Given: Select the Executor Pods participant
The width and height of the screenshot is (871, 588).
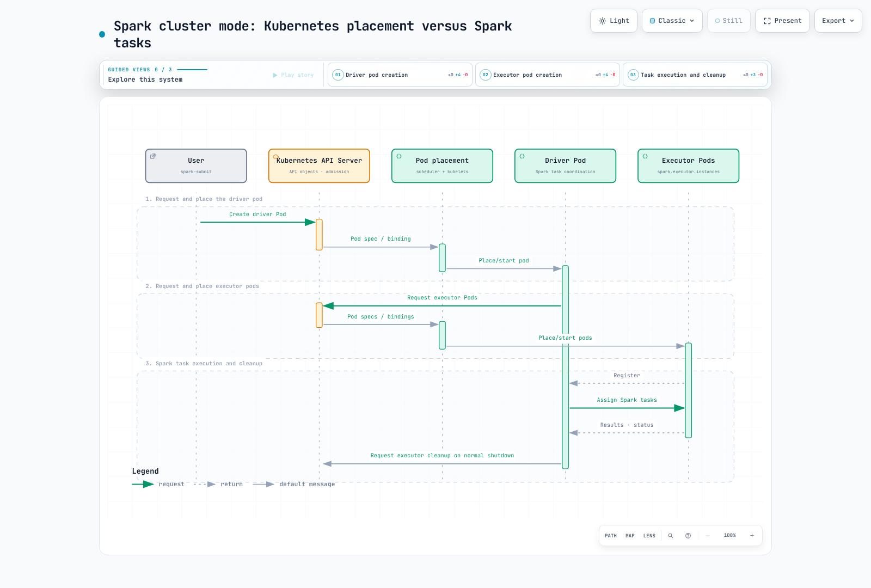Looking at the screenshot, I should tap(688, 166).
